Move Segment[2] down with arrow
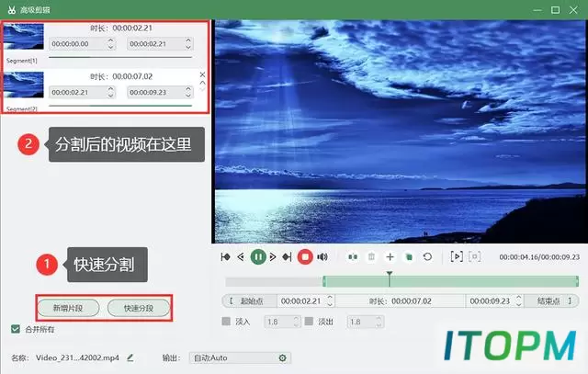 click(202, 89)
